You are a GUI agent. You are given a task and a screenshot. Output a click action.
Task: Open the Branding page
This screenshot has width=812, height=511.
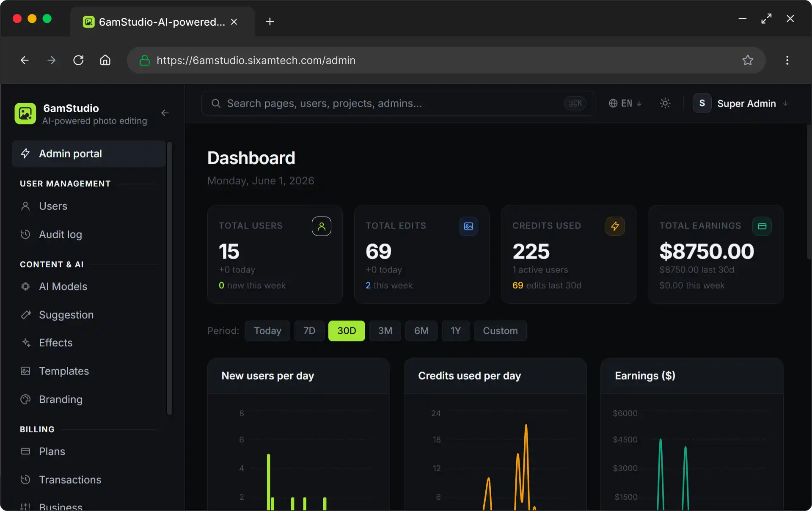[x=89, y=399]
